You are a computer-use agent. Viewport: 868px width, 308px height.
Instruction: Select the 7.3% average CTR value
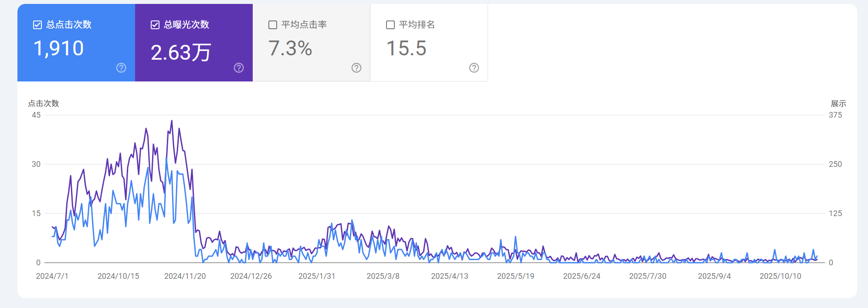(290, 48)
